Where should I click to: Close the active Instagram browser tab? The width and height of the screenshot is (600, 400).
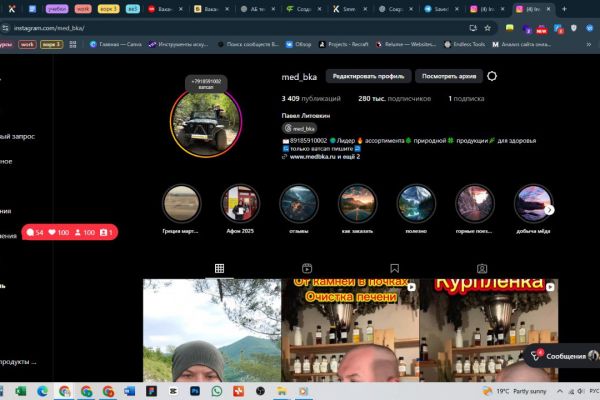coord(548,9)
